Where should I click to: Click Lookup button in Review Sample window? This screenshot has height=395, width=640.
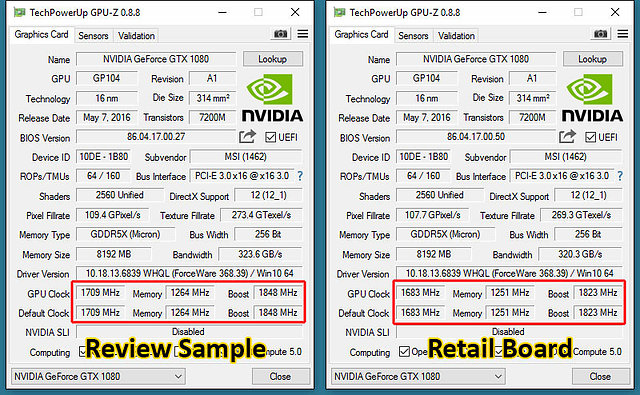coord(273,59)
